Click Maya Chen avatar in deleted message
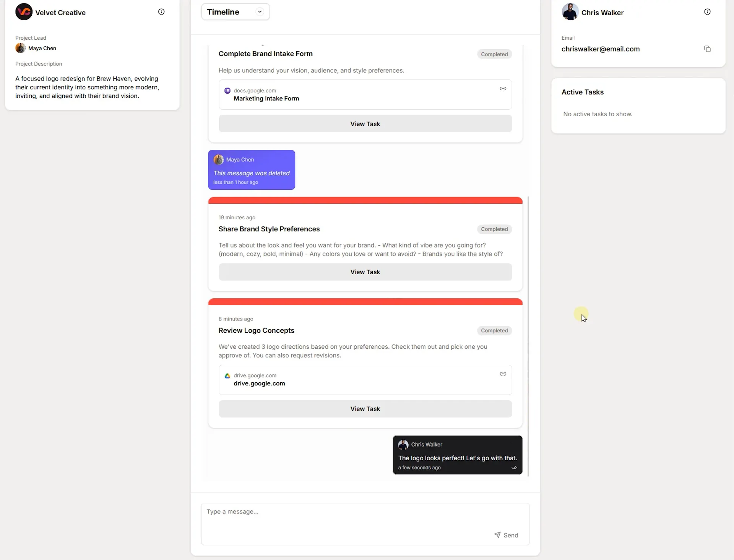The height and width of the screenshot is (560, 734). click(x=219, y=160)
